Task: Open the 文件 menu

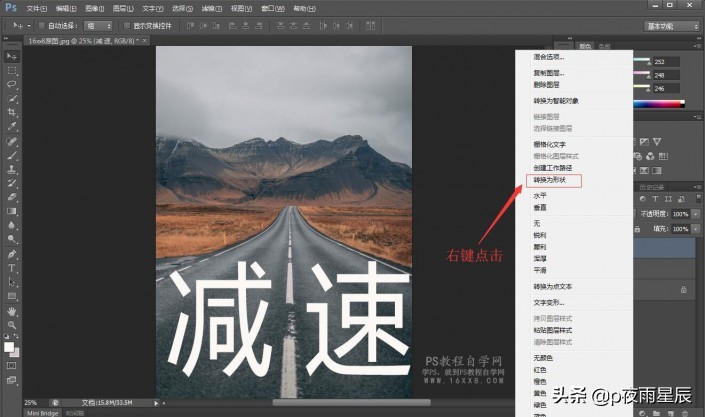Action: [x=36, y=9]
